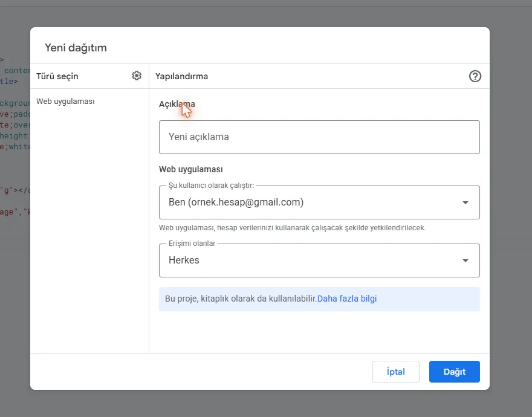Click the Bu proje, kitaplık olarak notice text
532x417 pixels.
pyautogui.click(x=241, y=299)
